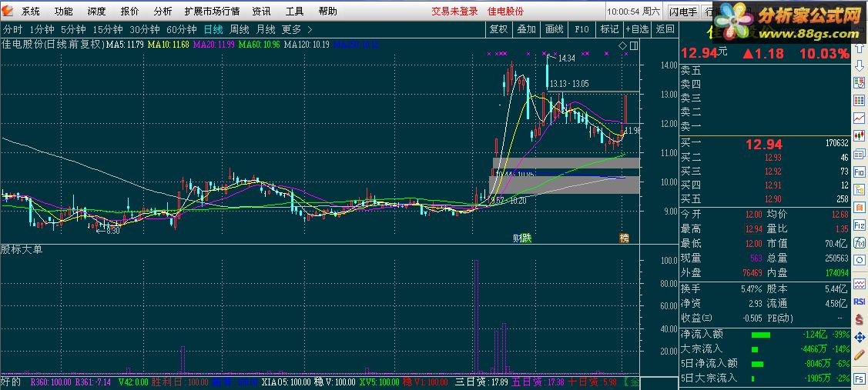Expand the 更多 timeframe options
Viewport: 868px width, 390px height.
point(291,29)
